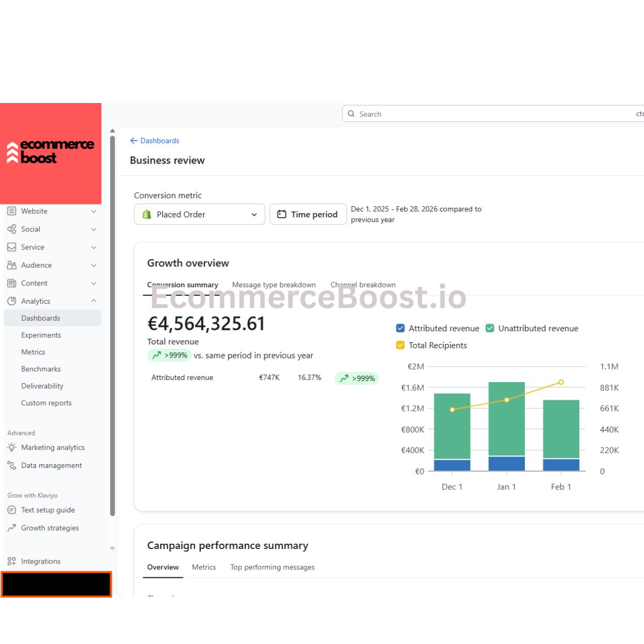Viewport: 644px width, 644px height.
Task: Click the Growth strategies arrow icon
Action: point(12,528)
